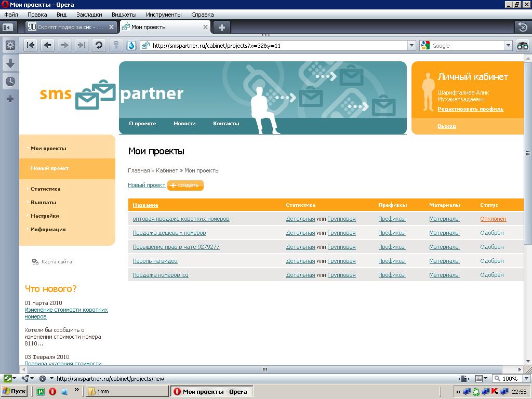The height and width of the screenshot is (399, 532).
Task: Open the sidebar settings gear panel
Action: [10, 45]
